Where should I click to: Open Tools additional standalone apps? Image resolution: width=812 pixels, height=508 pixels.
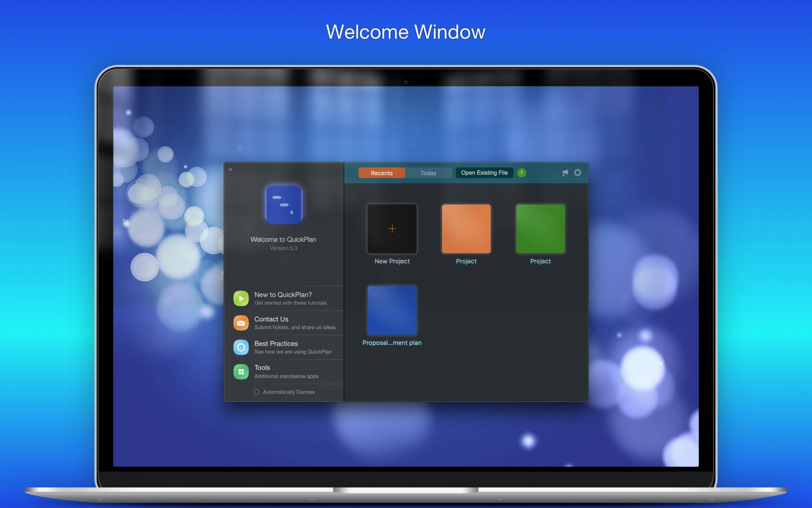tap(288, 371)
